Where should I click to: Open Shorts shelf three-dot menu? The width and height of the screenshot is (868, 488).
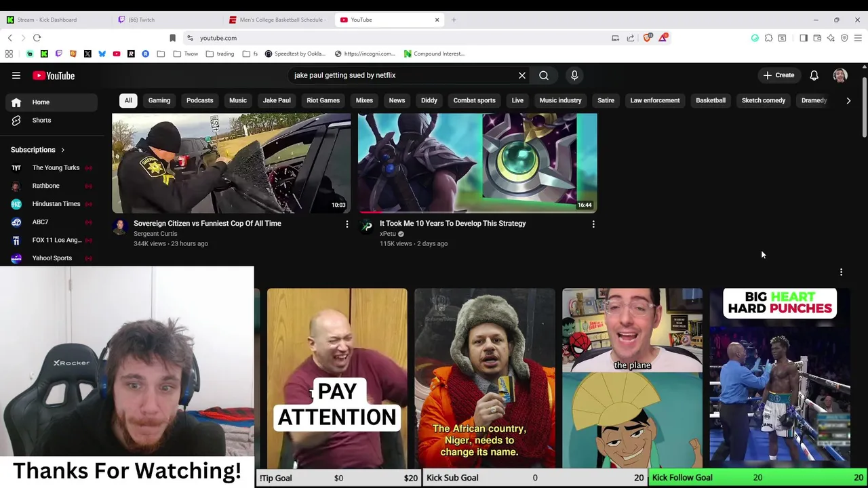842,272
